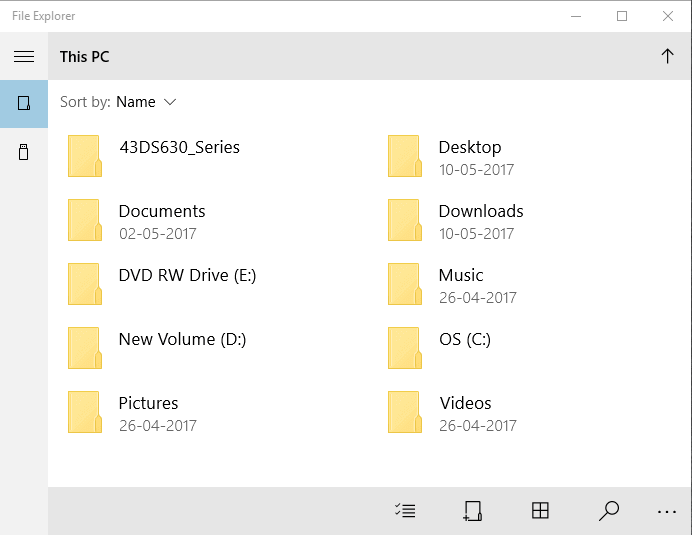Select the Downloads folder name
692x535 pixels.
tap(481, 211)
